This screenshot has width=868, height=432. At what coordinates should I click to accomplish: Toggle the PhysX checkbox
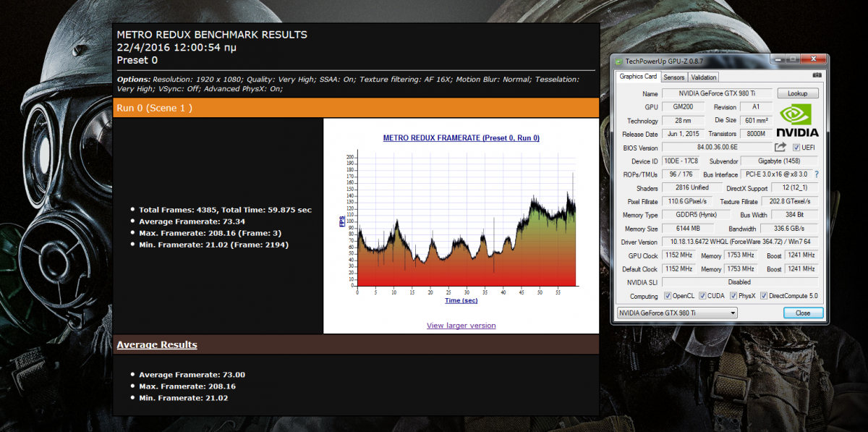pos(733,296)
